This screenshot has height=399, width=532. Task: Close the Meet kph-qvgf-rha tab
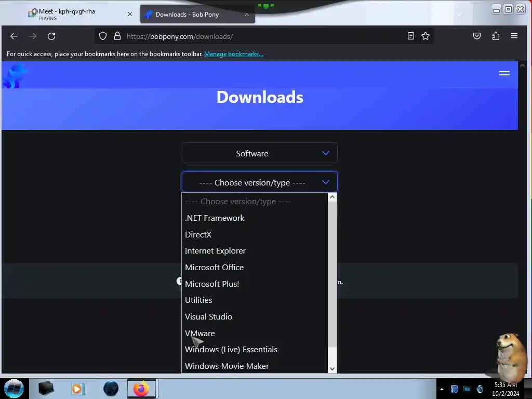point(129,14)
